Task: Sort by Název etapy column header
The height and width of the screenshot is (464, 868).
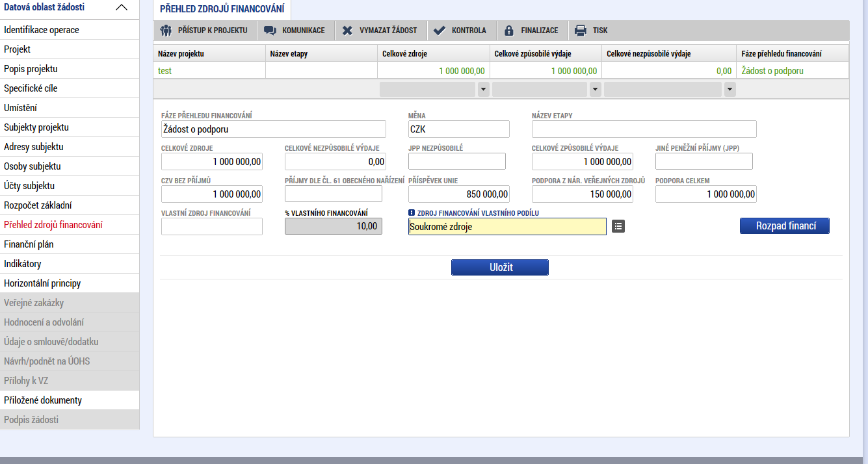Action: coord(321,53)
